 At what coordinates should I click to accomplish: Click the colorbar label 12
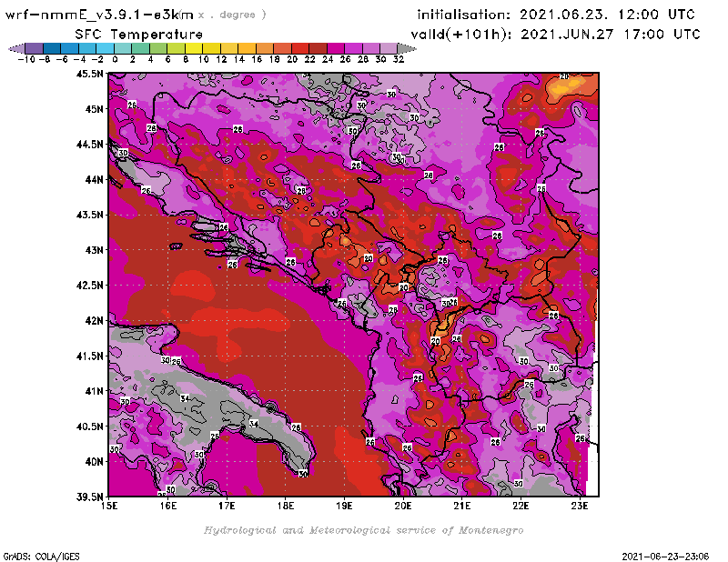221,60
